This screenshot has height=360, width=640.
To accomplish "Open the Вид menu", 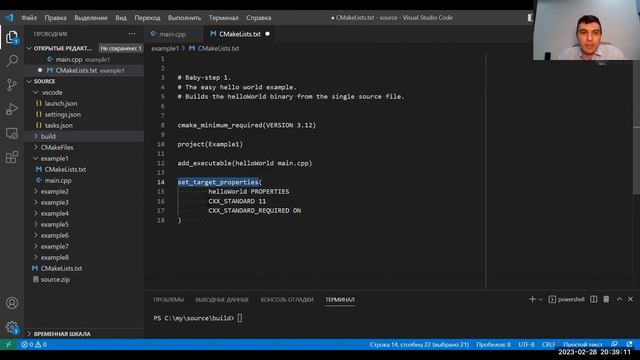I will [x=121, y=18].
